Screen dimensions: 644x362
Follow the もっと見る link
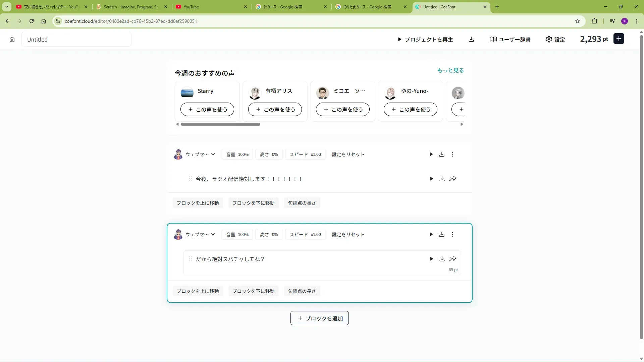point(450,70)
